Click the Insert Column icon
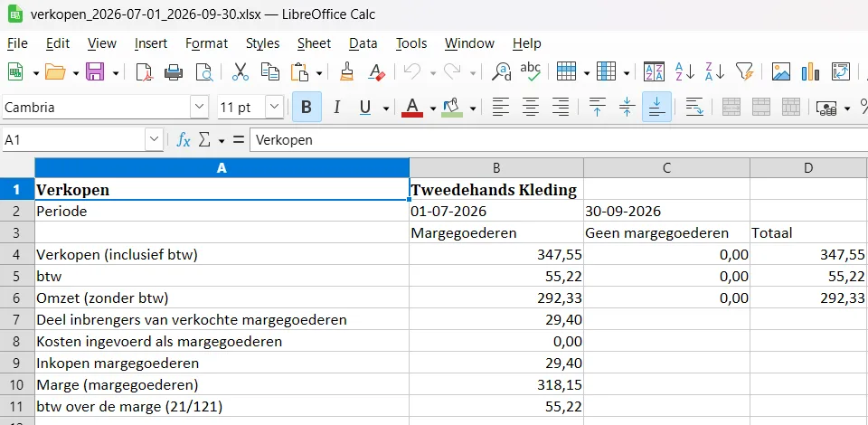 point(606,72)
